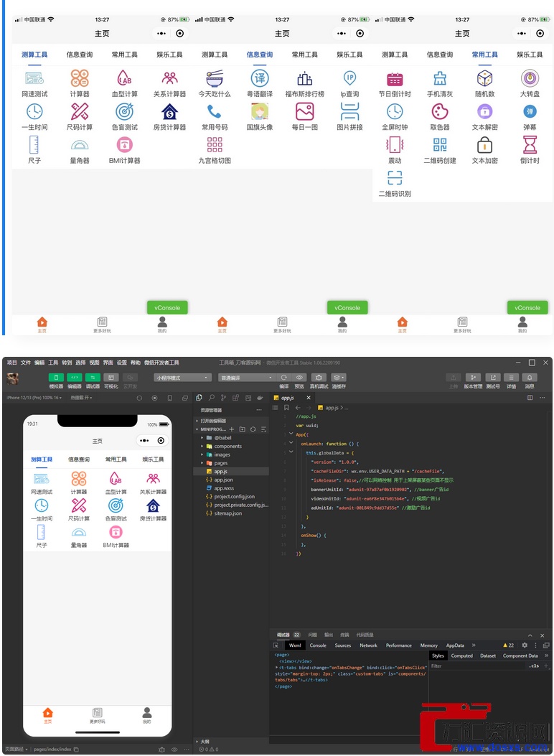Click the 详情 details toolbar icon
The image size is (554, 756).
(x=511, y=378)
